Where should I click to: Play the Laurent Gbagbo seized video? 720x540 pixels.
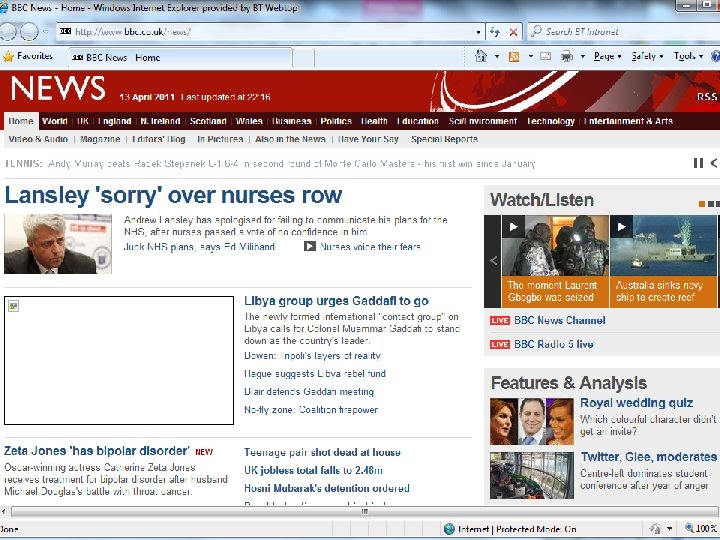click(x=513, y=227)
